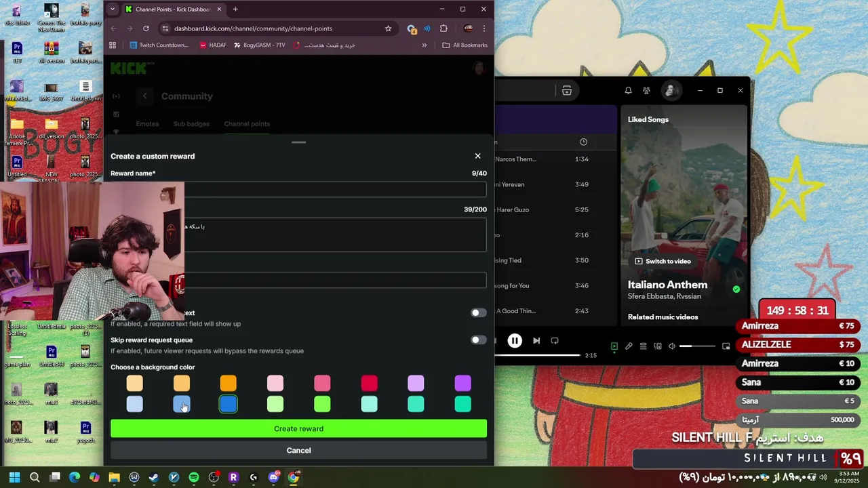Pick the selected royal blue swatch
868x488 pixels.
(x=229, y=404)
